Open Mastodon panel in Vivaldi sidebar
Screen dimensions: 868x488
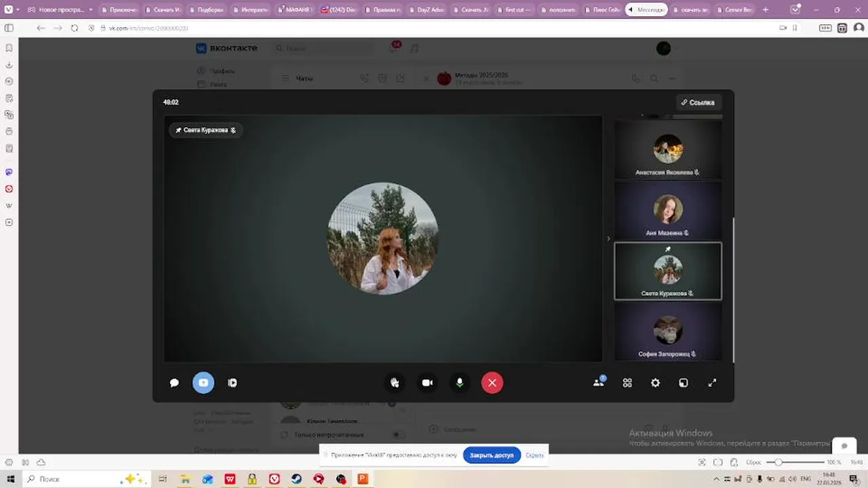point(9,172)
